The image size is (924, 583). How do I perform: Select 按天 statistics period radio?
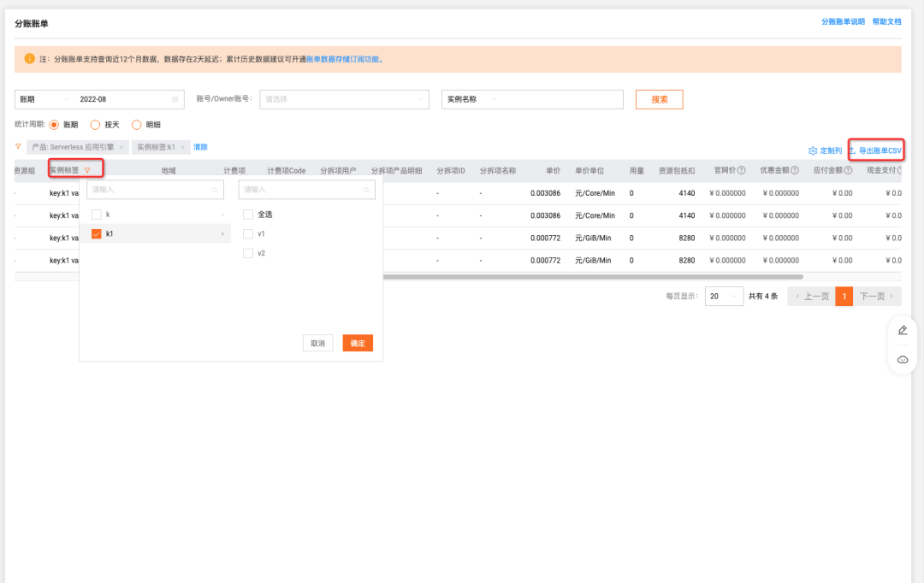tap(95, 125)
